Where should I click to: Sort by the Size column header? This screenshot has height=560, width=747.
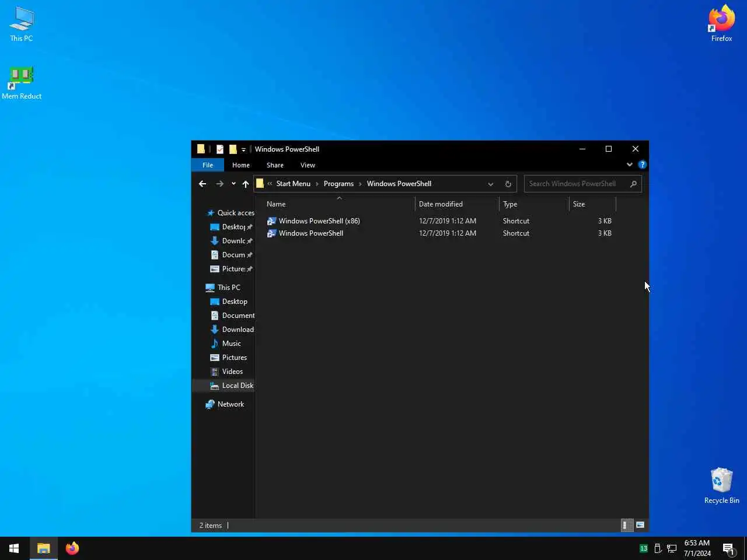coord(592,204)
